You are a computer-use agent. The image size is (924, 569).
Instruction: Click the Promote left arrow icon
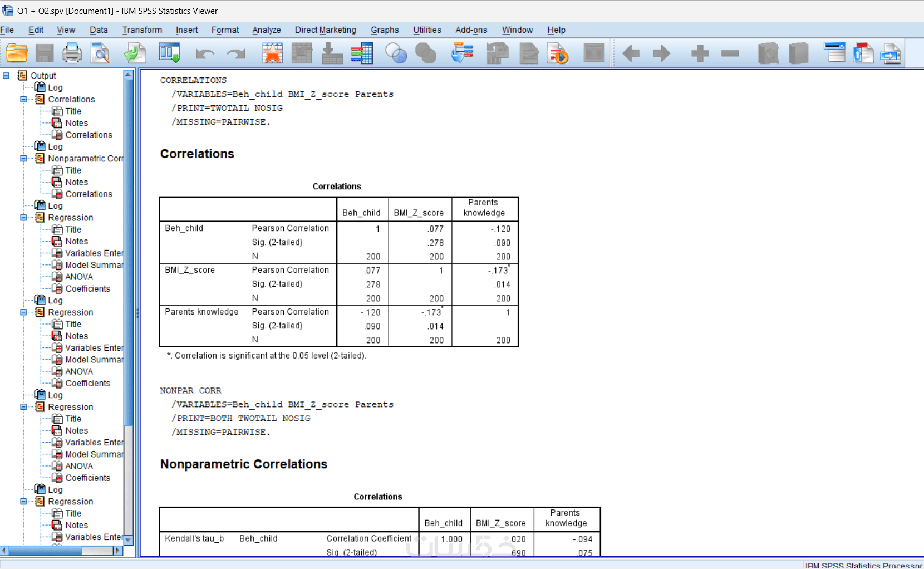[631, 53]
